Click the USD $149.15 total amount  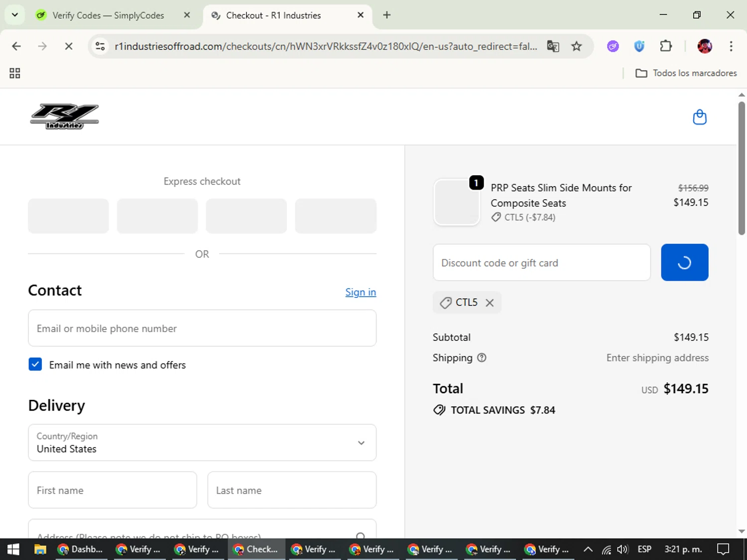(675, 389)
